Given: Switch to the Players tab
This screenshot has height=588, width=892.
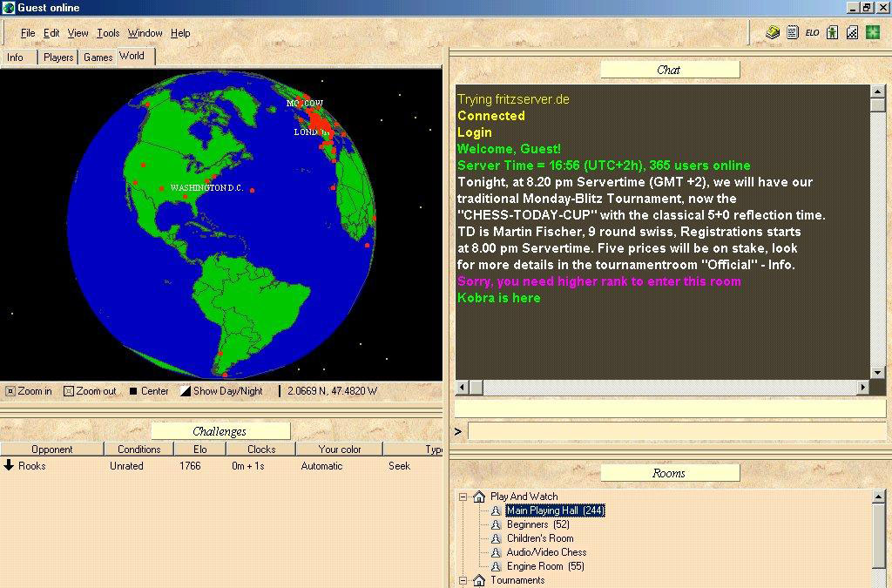Looking at the screenshot, I should pyautogui.click(x=58, y=57).
